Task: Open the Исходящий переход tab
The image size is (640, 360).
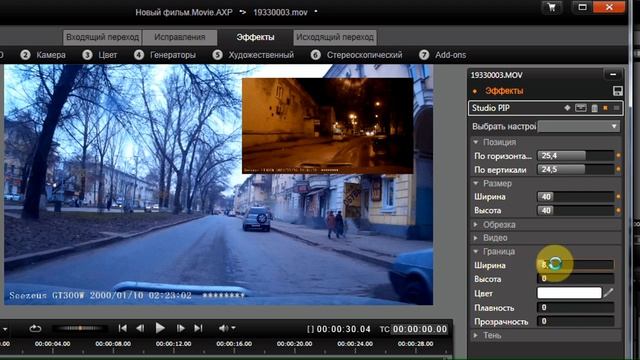Action: tap(335, 37)
